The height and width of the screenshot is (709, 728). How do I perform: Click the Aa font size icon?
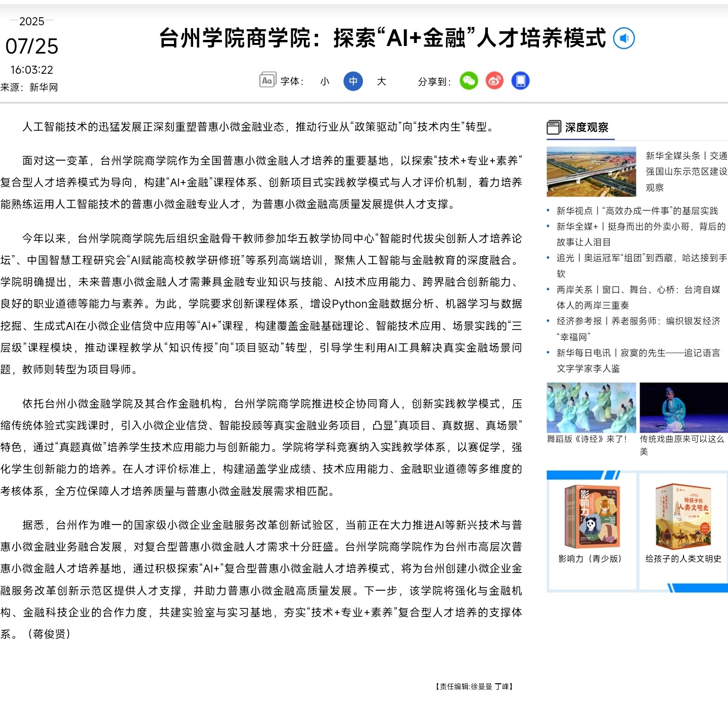(267, 80)
